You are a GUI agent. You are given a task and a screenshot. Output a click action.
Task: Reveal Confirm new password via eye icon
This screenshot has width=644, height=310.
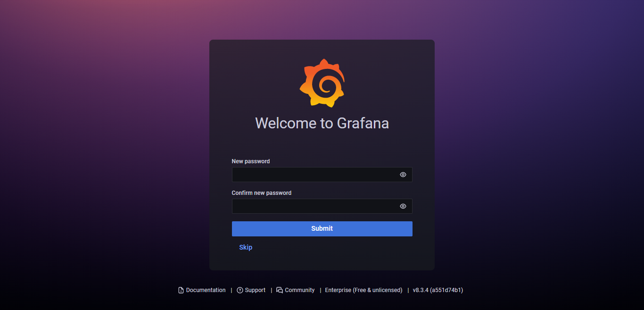pyautogui.click(x=403, y=206)
